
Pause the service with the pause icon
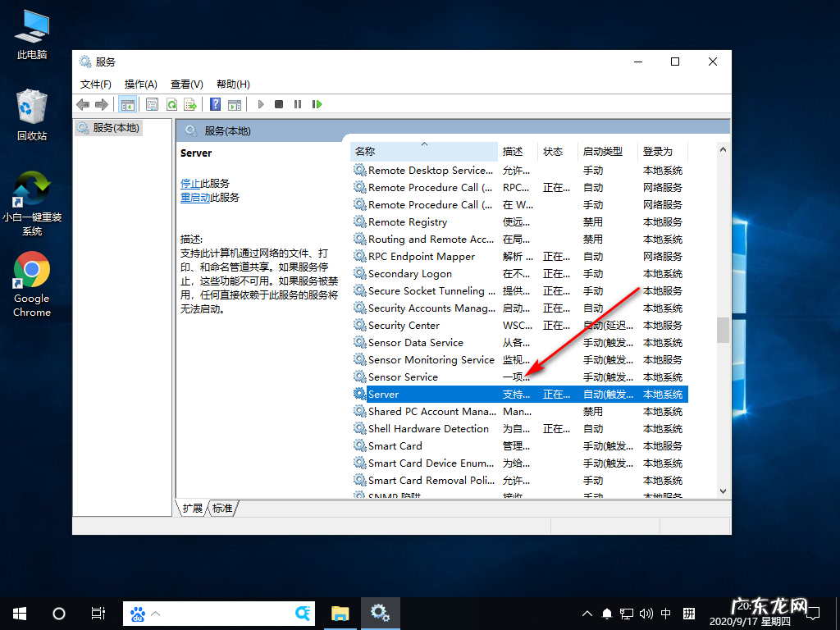pos(297,104)
